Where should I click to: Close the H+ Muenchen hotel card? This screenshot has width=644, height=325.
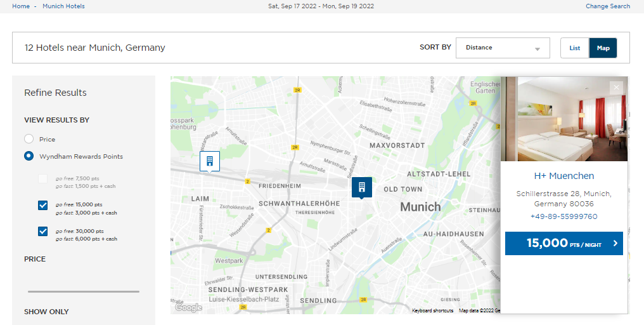[616, 87]
